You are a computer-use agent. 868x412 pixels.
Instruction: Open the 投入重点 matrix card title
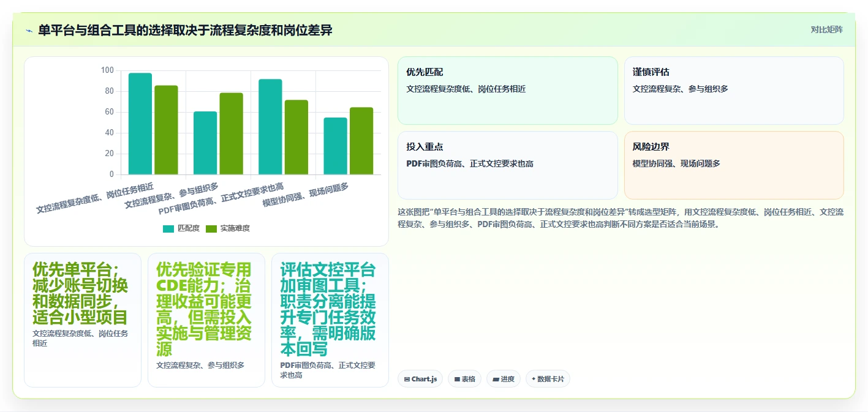(425, 147)
